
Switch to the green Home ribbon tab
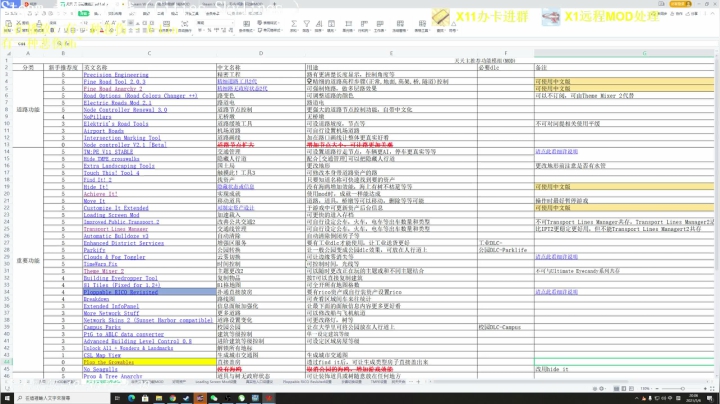click(x=84, y=13)
